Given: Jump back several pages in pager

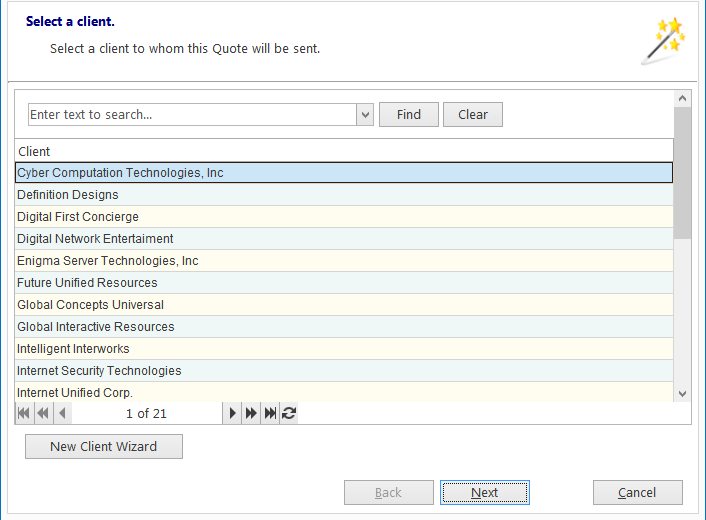Looking at the screenshot, I should coord(44,413).
